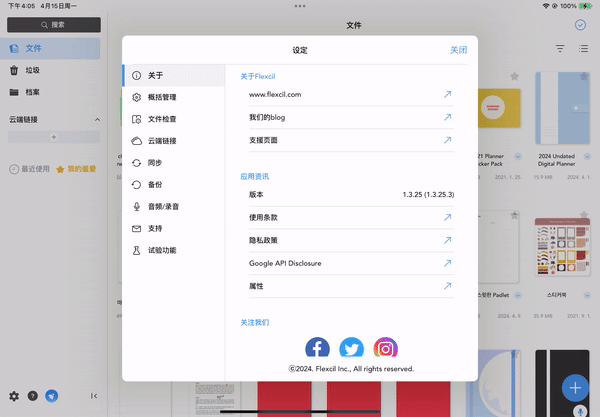Click the battery indicator in status bar
The width and height of the screenshot is (600, 417).
click(585, 6)
